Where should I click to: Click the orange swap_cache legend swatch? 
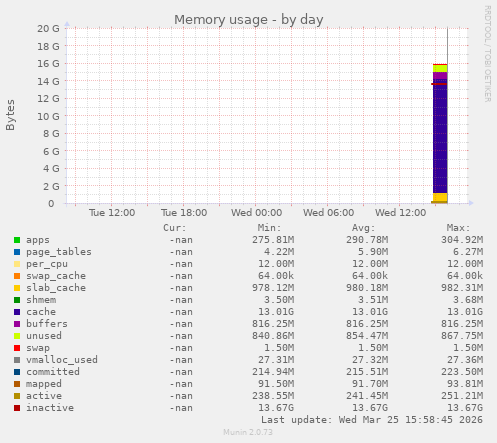(x=17, y=276)
